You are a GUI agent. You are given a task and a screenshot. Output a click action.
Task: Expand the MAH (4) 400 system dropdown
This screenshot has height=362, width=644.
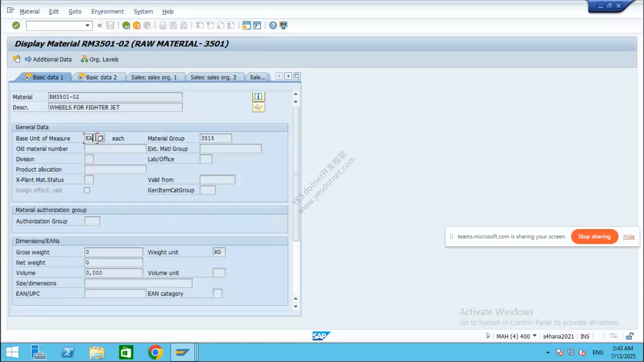tap(535, 336)
